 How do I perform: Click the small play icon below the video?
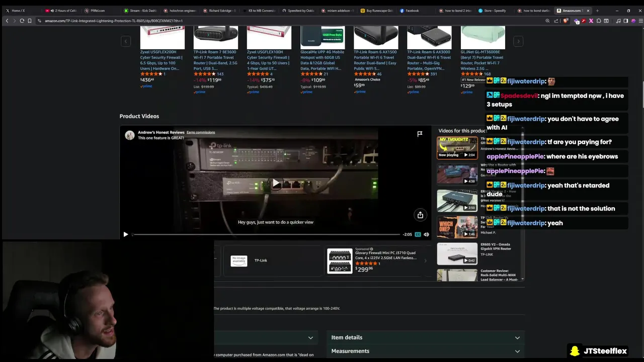point(126,234)
